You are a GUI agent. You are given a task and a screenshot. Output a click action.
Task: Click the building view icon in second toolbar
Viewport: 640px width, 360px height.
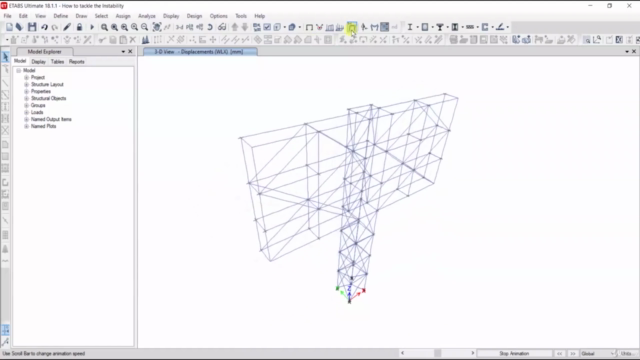[145, 40]
